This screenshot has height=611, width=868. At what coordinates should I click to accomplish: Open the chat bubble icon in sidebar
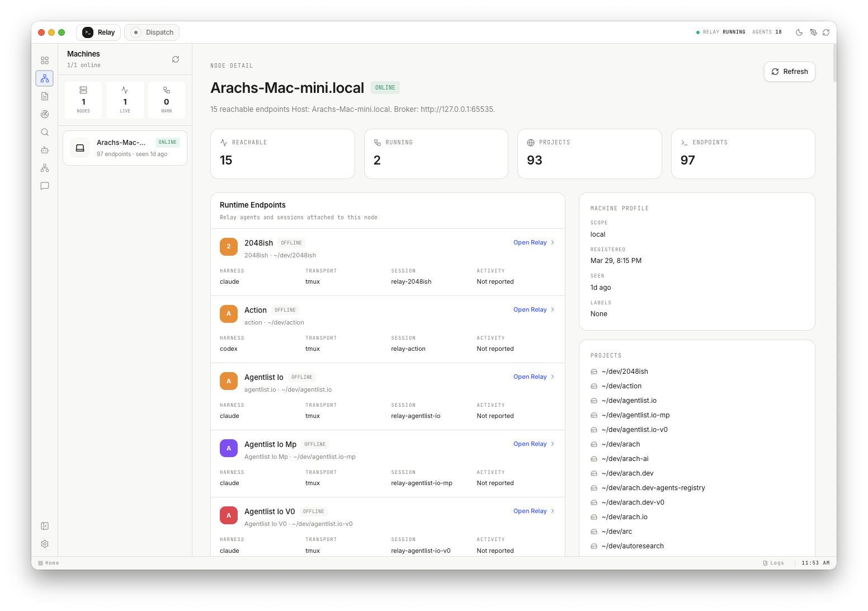click(x=45, y=186)
